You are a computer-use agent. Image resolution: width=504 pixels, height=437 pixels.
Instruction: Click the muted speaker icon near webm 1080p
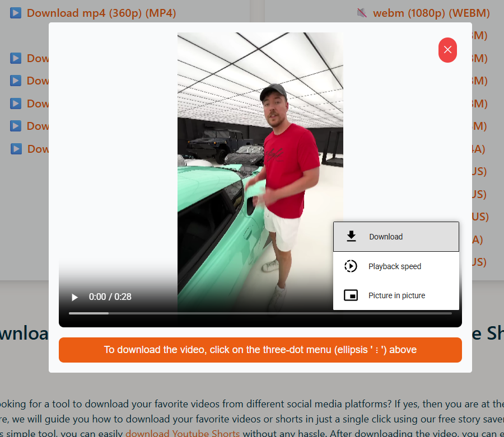pos(362,13)
